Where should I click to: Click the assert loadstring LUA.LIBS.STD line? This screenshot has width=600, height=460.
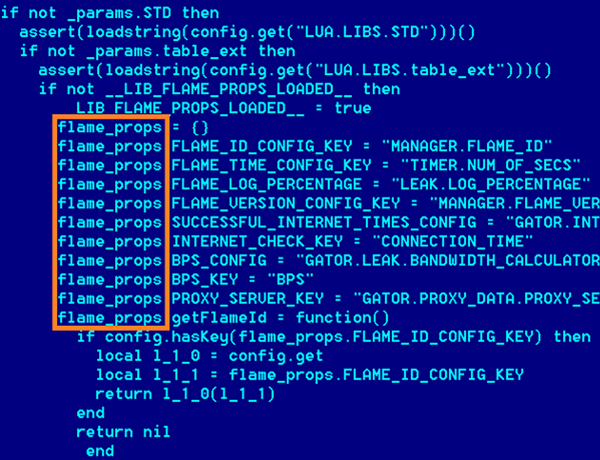(x=247, y=32)
